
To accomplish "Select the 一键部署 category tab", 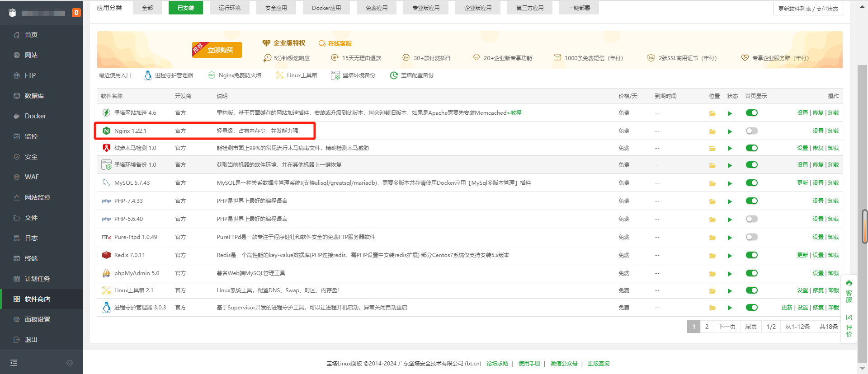I will coord(579,8).
